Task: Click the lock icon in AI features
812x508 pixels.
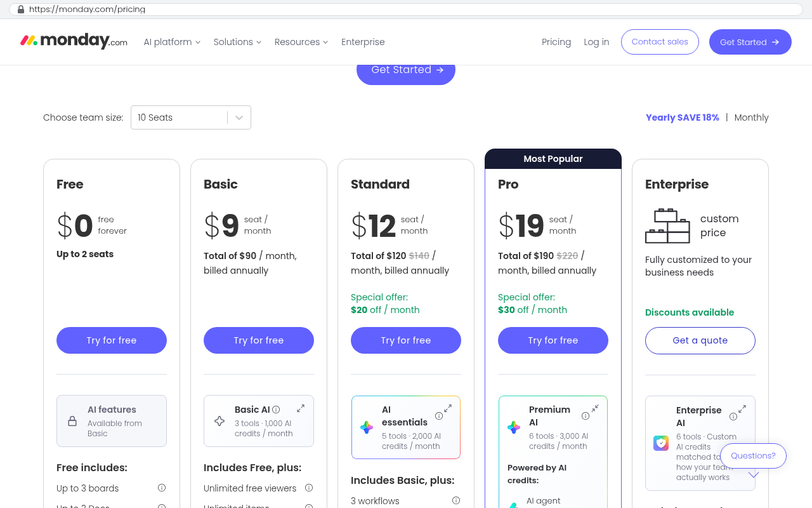Action: 72,421
